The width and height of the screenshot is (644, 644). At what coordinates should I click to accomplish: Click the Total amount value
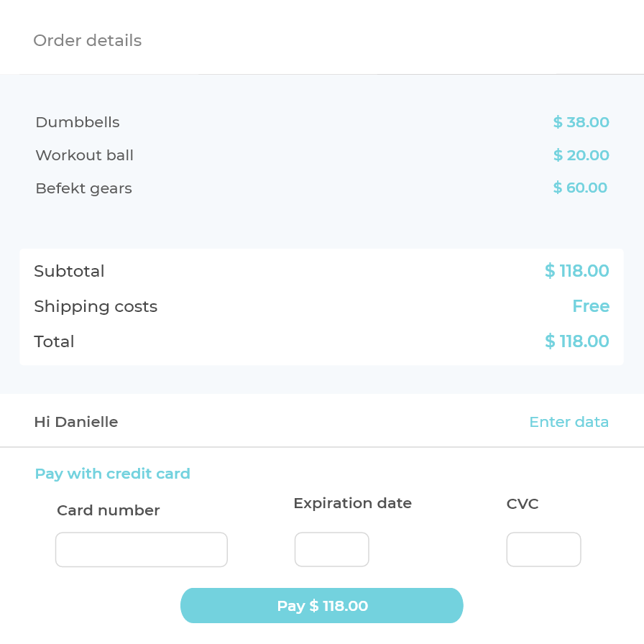tap(576, 341)
